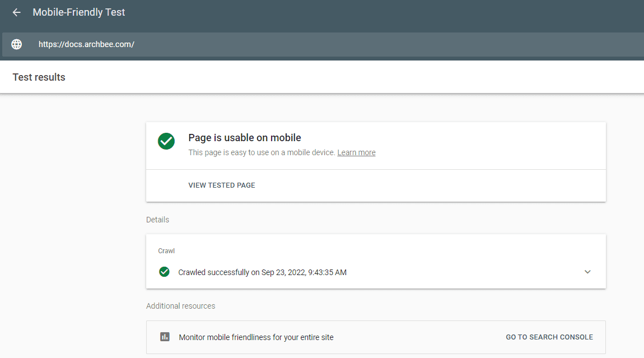
Task: Click the Crawled successfully timestamp text
Action: coord(262,272)
